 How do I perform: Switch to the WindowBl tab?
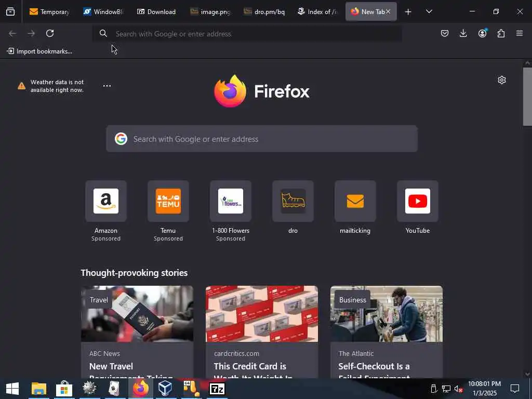[x=104, y=12]
